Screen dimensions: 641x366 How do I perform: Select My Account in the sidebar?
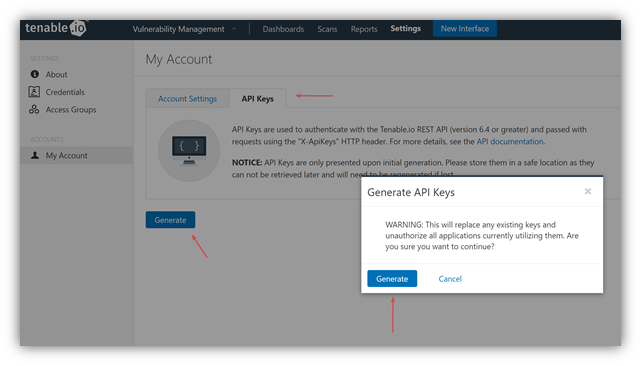point(76,155)
